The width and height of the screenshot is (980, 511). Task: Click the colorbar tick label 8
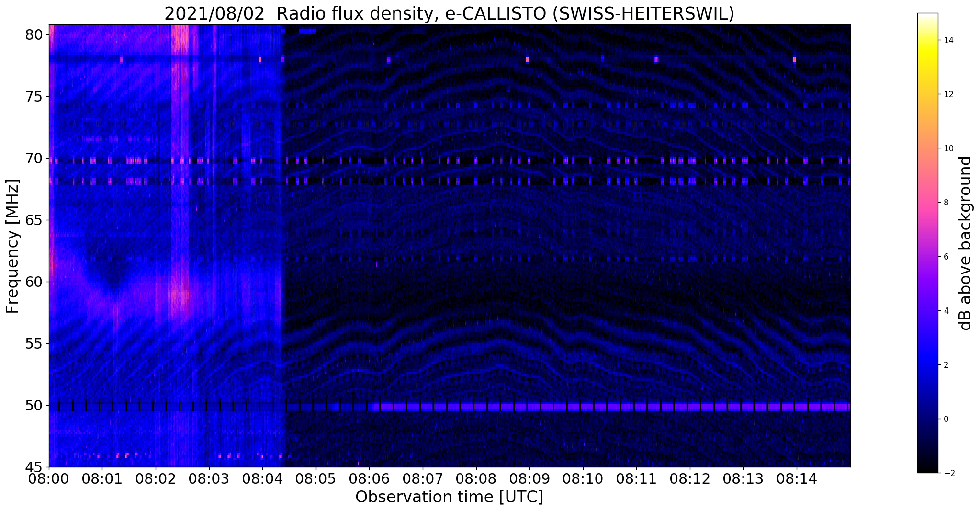(946, 203)
